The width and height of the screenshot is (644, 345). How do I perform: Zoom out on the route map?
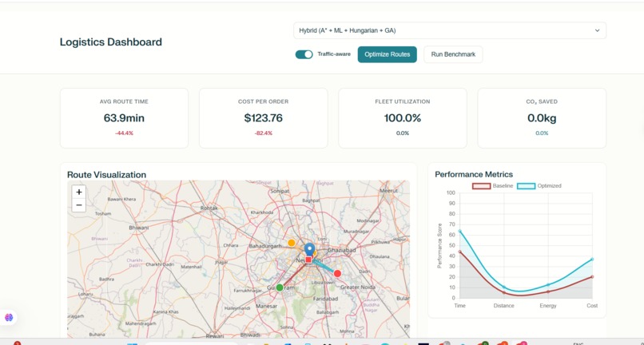point(79,205)
